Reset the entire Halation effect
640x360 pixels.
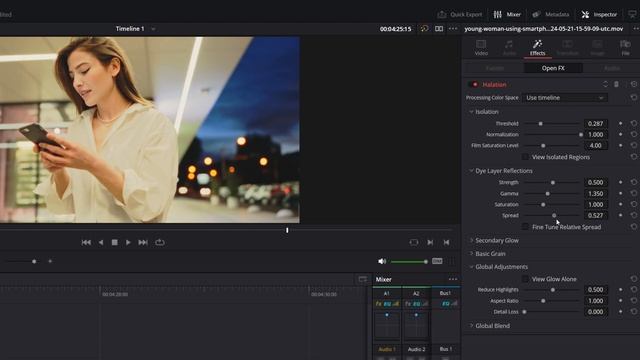[x=633, y=84]
